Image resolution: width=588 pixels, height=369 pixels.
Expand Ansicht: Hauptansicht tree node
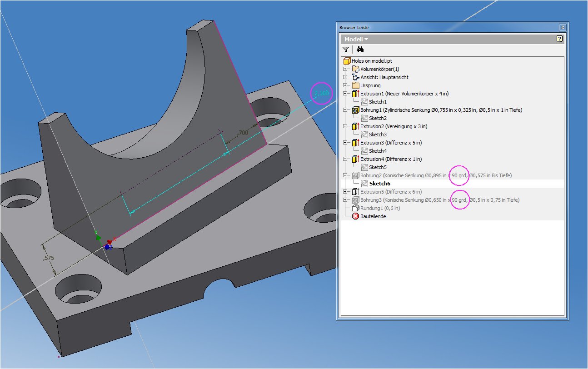point(345,77)
